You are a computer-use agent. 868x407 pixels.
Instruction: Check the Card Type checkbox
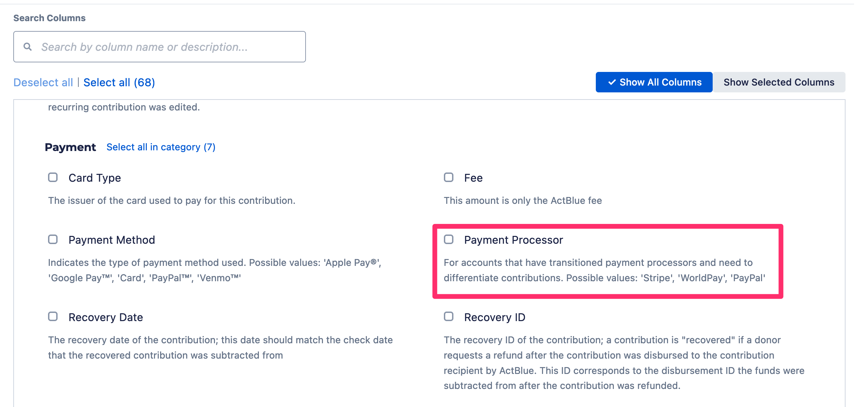point(53,177)
